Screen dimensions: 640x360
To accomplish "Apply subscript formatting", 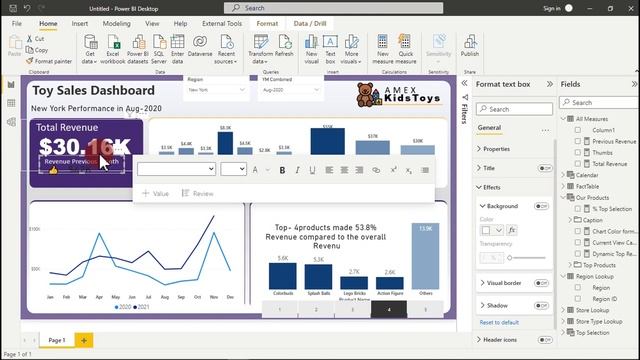I will click(x=409, y=170).
